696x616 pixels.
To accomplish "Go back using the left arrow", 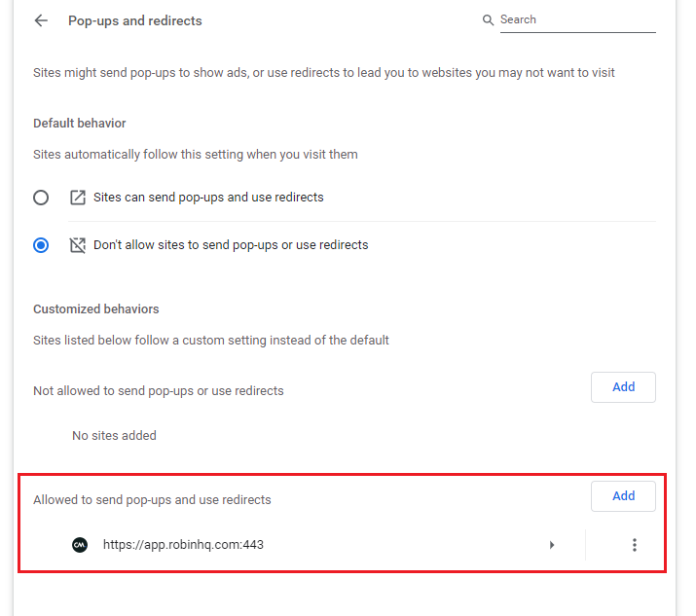I will pyautogui.click(x=41, y=20).
